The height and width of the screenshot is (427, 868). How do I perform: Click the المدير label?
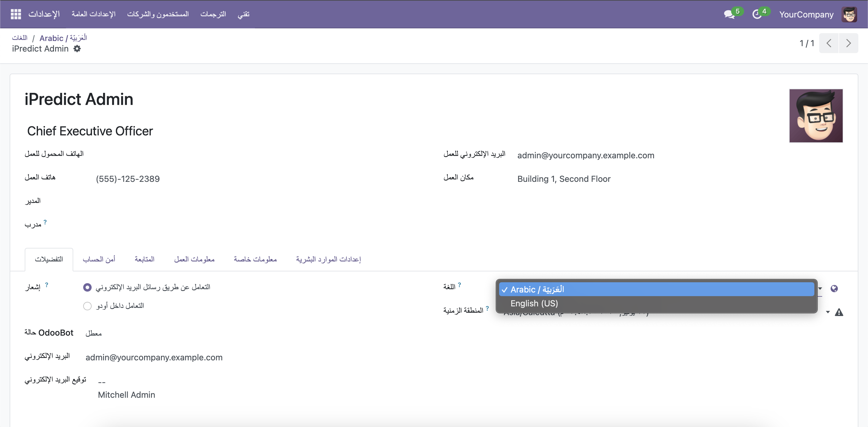tap(32, 201)
